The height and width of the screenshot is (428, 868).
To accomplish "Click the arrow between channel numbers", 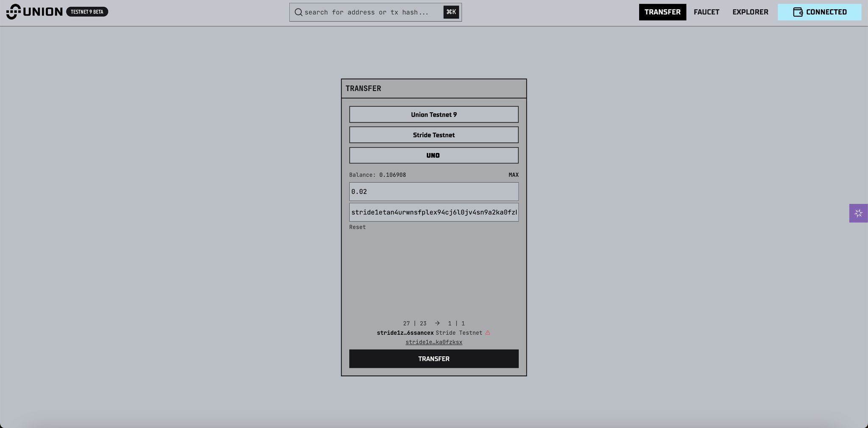I will (437, 323).
